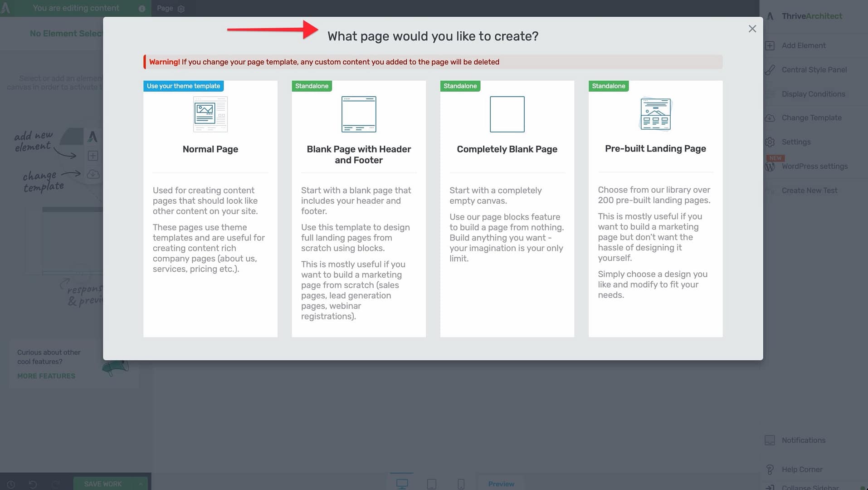
Task: Open the Central Style Panel
Action: [814, 70]
